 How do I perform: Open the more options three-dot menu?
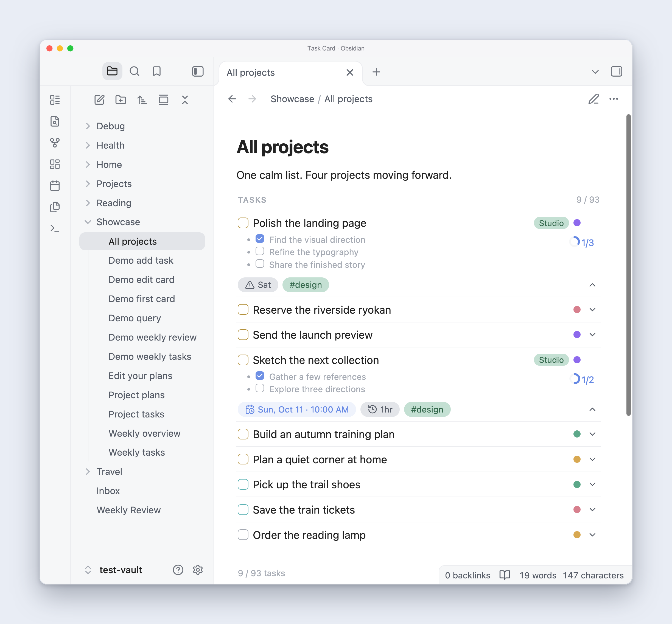[614, 99]
